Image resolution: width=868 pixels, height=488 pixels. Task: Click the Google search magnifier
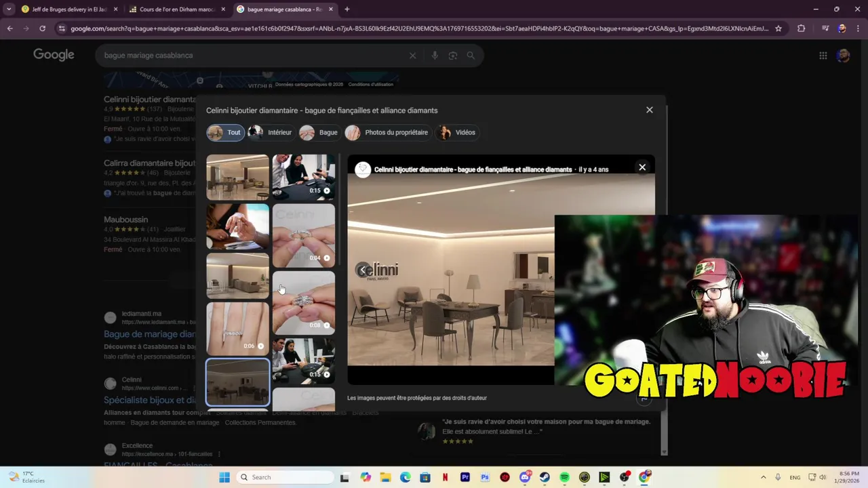coord(471,56)
